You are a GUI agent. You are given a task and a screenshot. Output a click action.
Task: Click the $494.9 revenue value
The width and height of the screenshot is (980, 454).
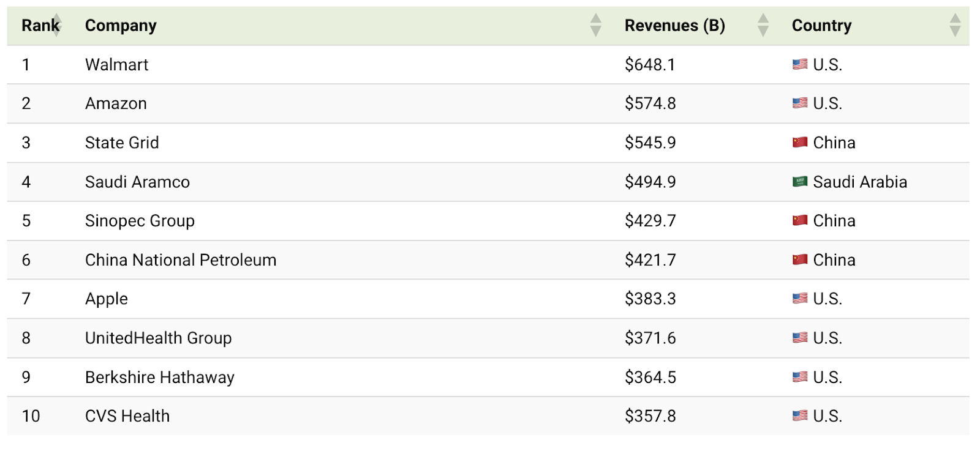650,182
